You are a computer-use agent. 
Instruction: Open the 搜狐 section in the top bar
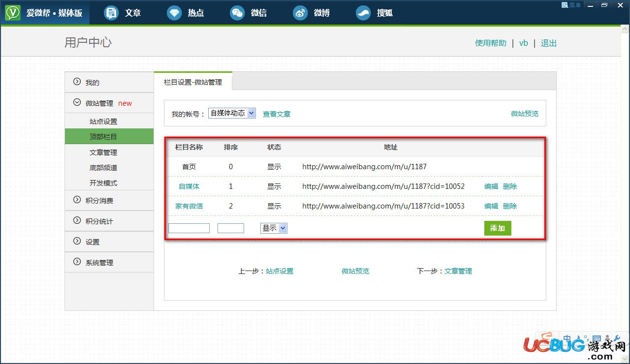(x=375, y=13)
